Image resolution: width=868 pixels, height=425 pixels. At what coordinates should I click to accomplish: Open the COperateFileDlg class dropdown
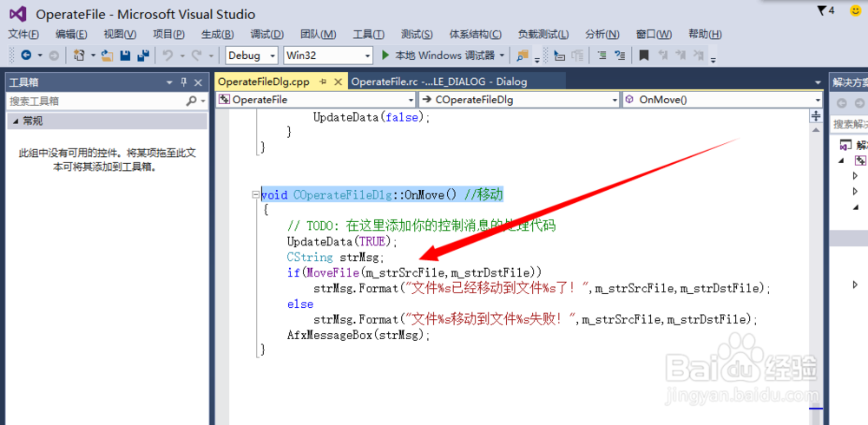tap(614, 100)
